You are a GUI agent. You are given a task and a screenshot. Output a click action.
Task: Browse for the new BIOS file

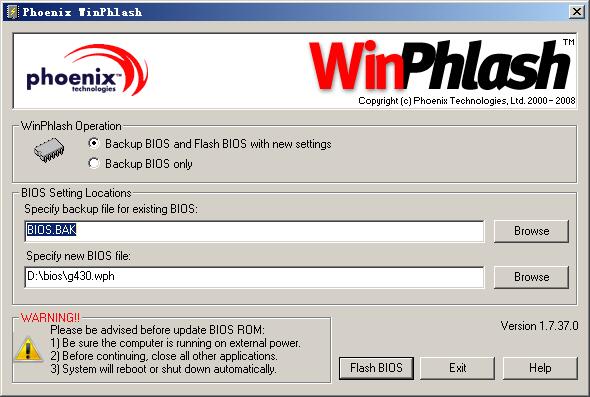(531, 277)
